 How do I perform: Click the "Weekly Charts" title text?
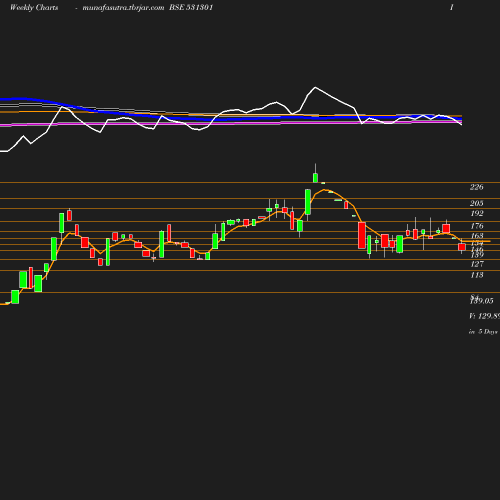[x=34, y=8]
